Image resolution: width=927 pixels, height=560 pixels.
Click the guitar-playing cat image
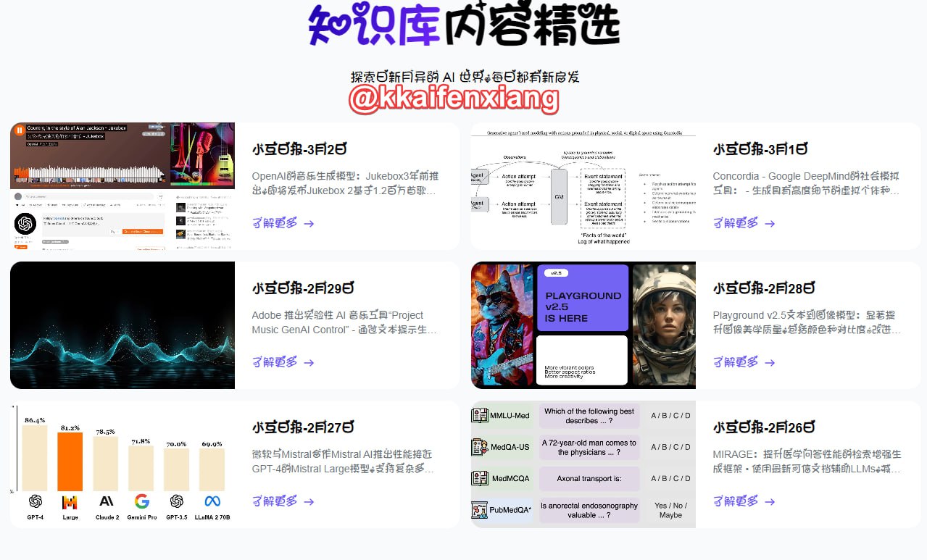point(502,325)
